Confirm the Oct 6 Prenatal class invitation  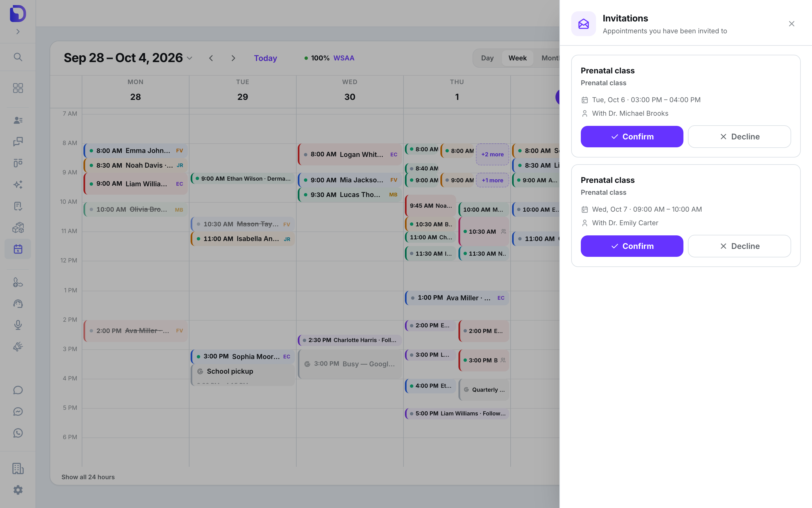click(x=632, y=136)
